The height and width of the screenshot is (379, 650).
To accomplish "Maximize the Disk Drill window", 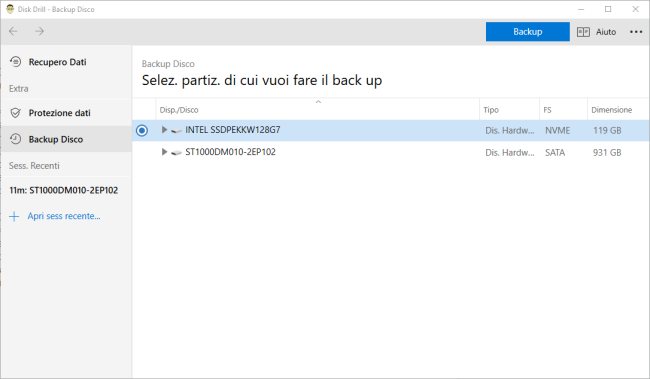I will 608,9.
